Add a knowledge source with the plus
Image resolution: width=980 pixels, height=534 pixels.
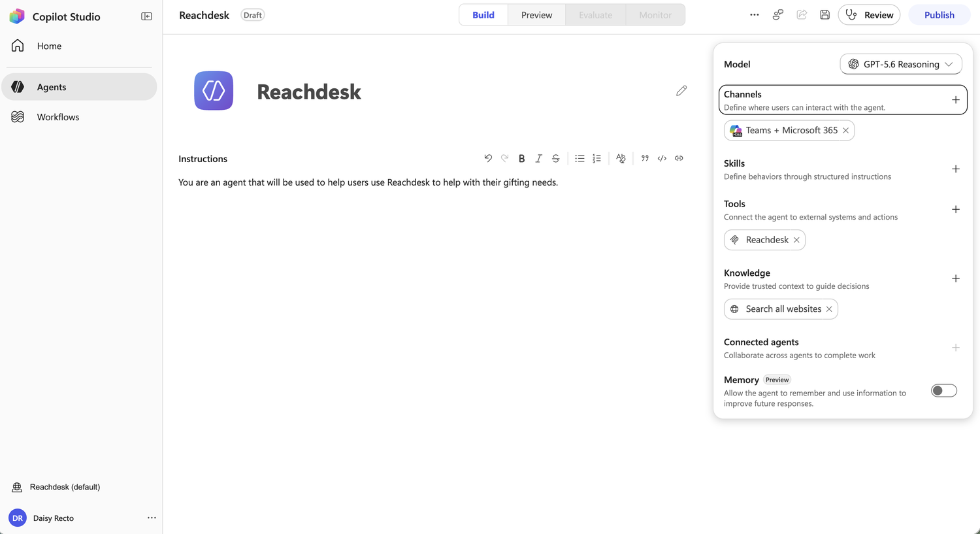pyautogui.click(x=956, y=279)
